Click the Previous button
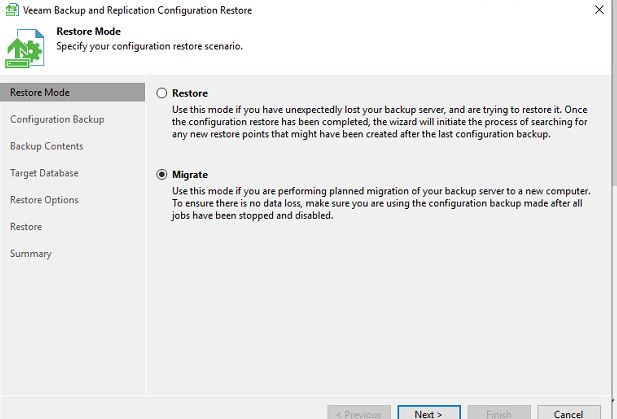The width and height of the screenshot is (617, 419). [357, 413]
